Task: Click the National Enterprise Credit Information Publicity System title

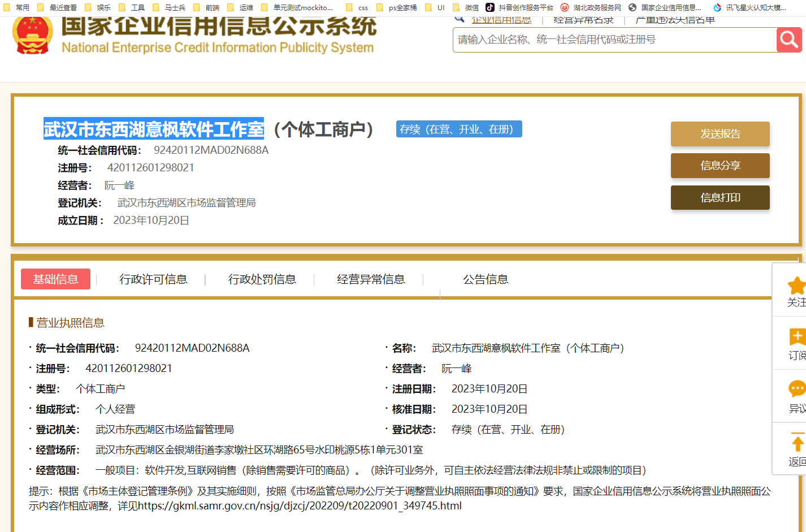Action: coord(218,47)
